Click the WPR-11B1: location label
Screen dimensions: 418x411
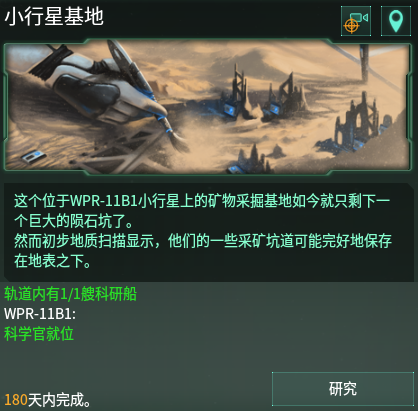point(40,314)
